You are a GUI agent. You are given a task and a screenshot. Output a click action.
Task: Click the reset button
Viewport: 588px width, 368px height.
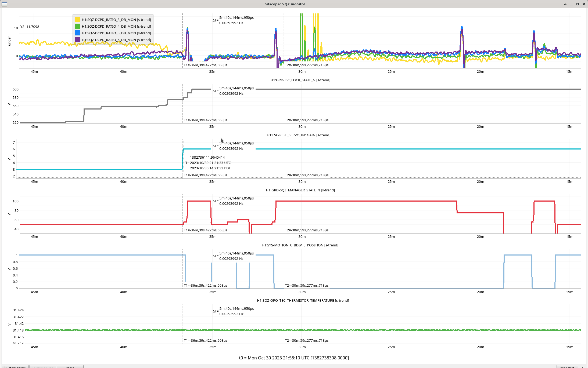click(70, 367)
